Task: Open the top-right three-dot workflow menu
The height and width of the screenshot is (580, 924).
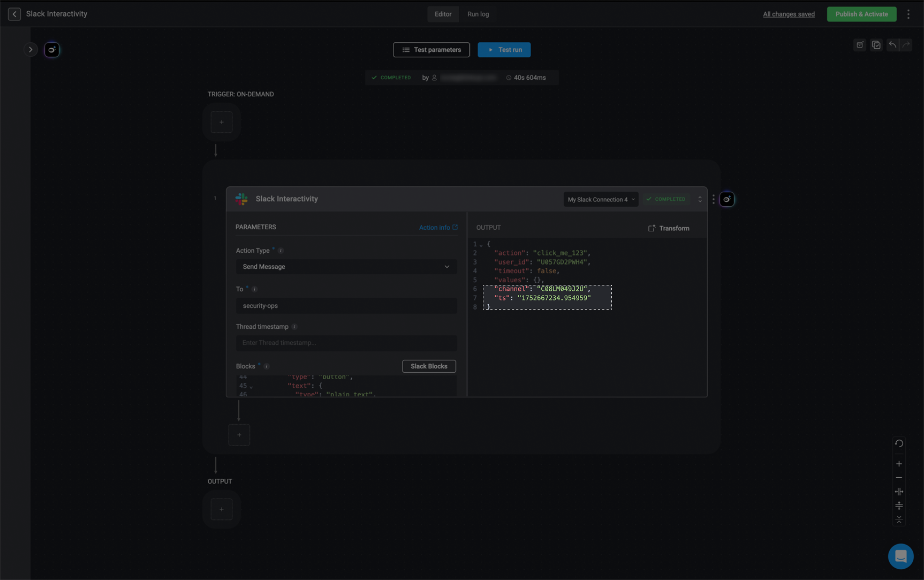Action: [908, 14]
